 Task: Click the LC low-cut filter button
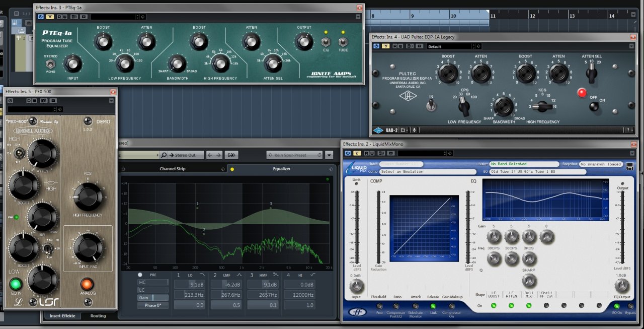pyautogui.click(x=153, y=290)
